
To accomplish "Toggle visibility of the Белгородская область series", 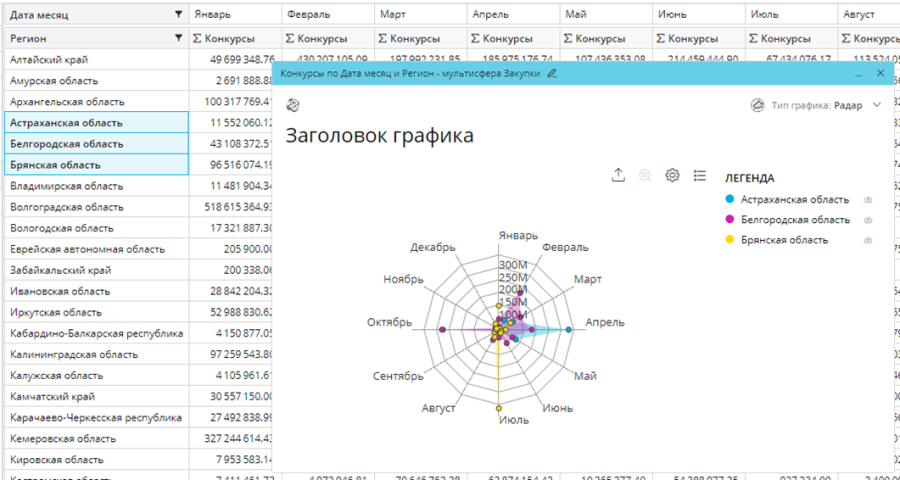I will click(868, 220).
